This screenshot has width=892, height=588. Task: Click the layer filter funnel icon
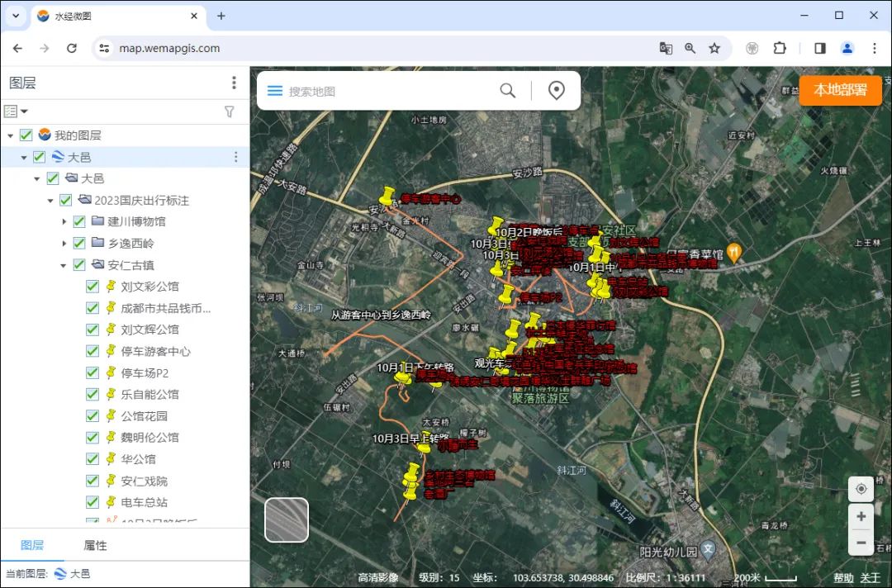point(230,111)
